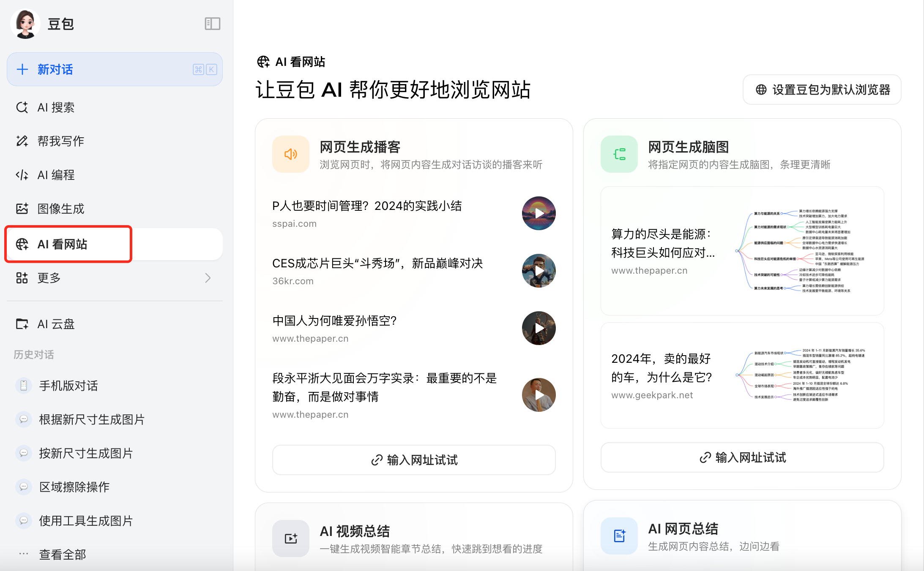924x571 pixels.
Task: Open history chat 根据新尺寸生成图片
Action: point(115,419)
